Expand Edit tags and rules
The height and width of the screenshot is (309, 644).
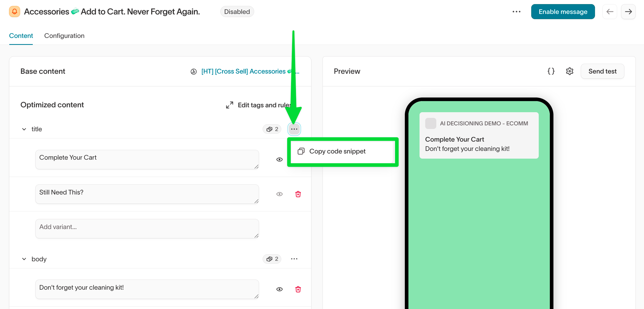pos(258,105)
